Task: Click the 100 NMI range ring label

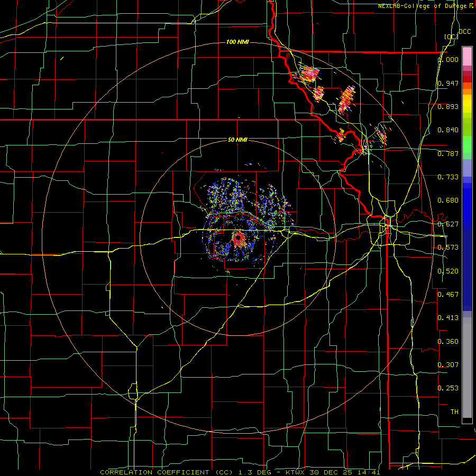Action: point(237,42)
